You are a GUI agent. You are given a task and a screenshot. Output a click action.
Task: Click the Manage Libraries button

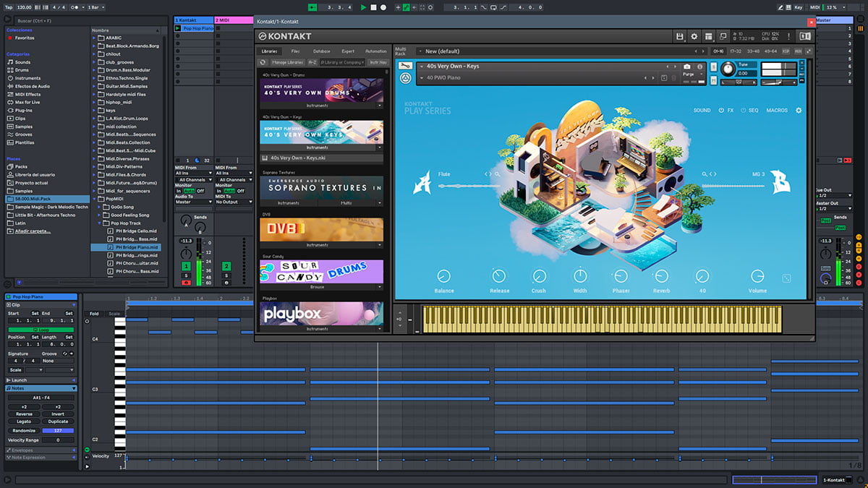287,62
